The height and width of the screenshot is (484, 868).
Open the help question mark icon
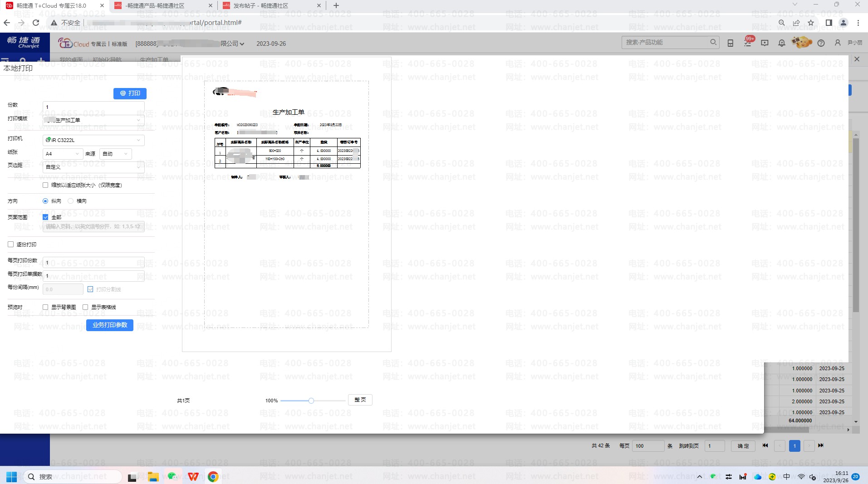pyautogui.click(x=821, y=43)
